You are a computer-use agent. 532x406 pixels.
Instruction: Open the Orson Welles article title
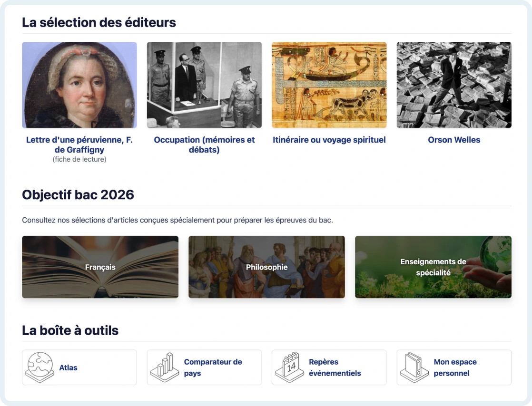(x=454, y=140)
